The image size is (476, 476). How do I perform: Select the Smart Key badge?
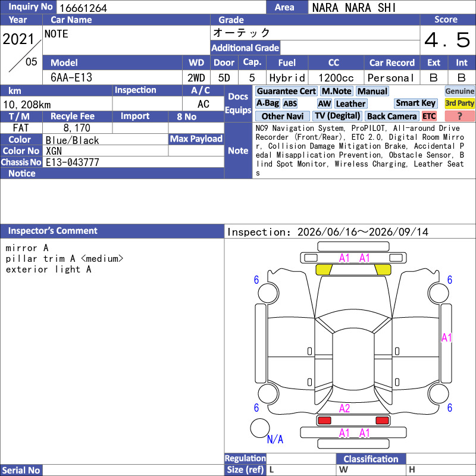click(x=415, y=104)
